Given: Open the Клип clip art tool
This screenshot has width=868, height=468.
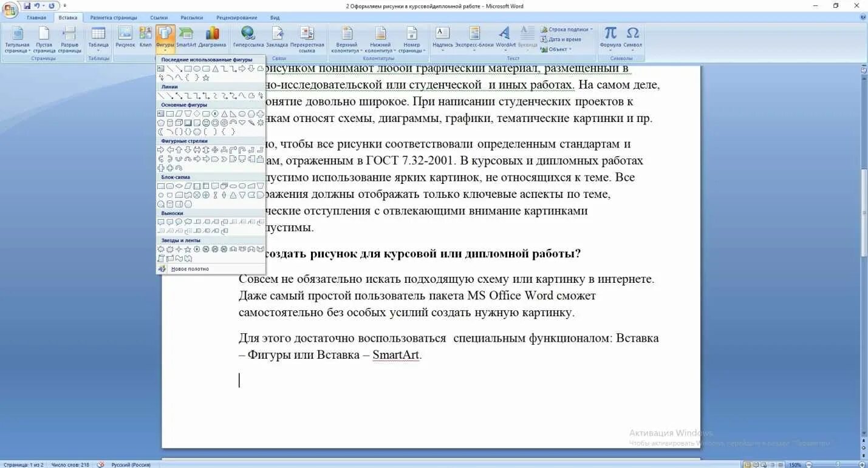Looking at the screenshot, I should point(145,36).
